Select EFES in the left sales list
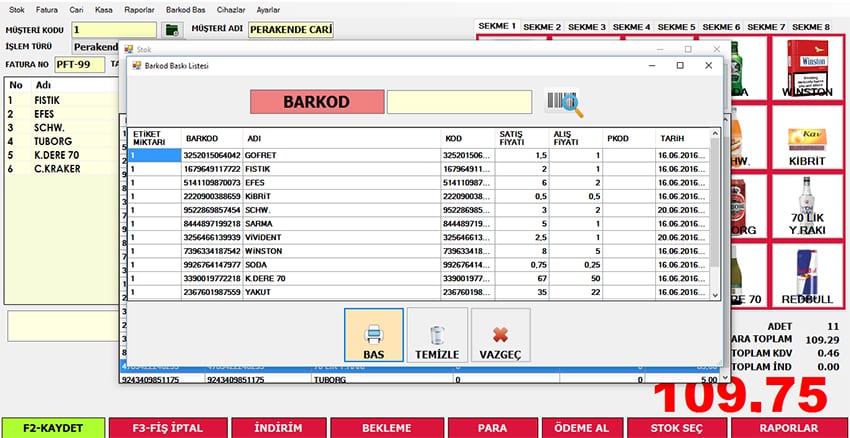 (x=43, y=114)
